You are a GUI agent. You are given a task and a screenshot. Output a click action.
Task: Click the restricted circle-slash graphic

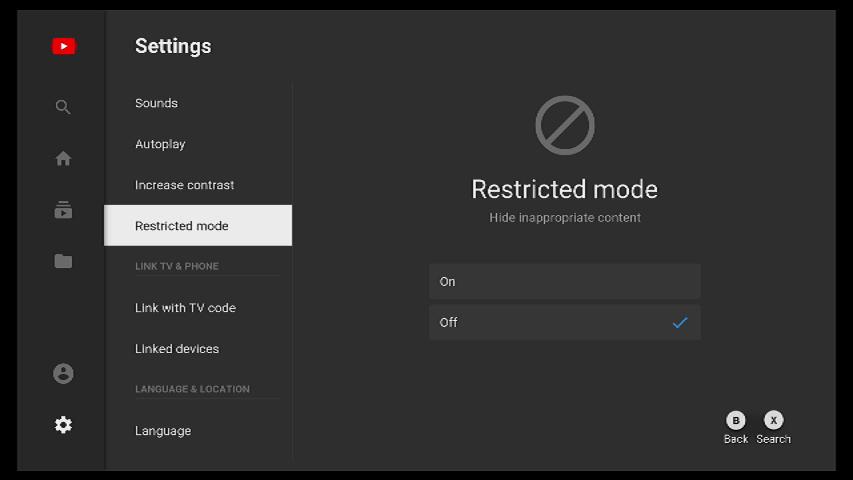point(565,125)
